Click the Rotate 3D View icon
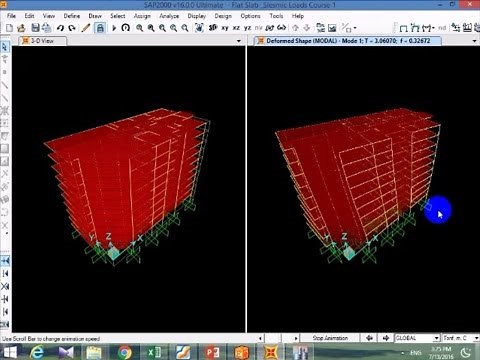The height and width of the screenshot is (360, 480). 270,28
